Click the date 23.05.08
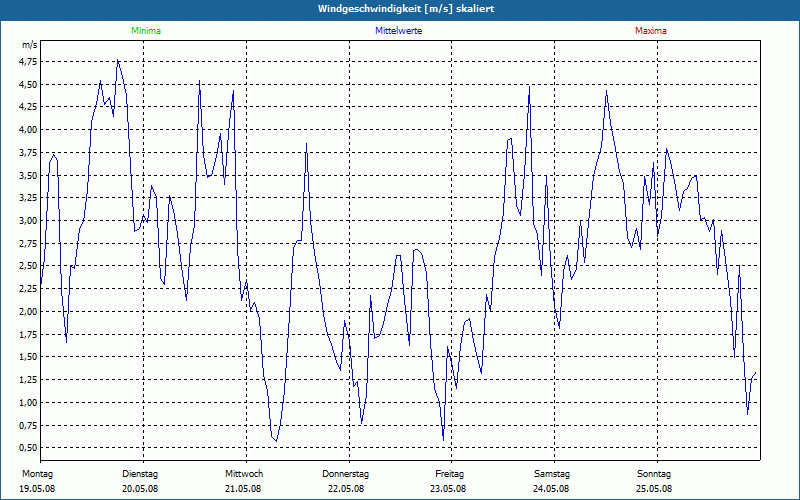 448,489
